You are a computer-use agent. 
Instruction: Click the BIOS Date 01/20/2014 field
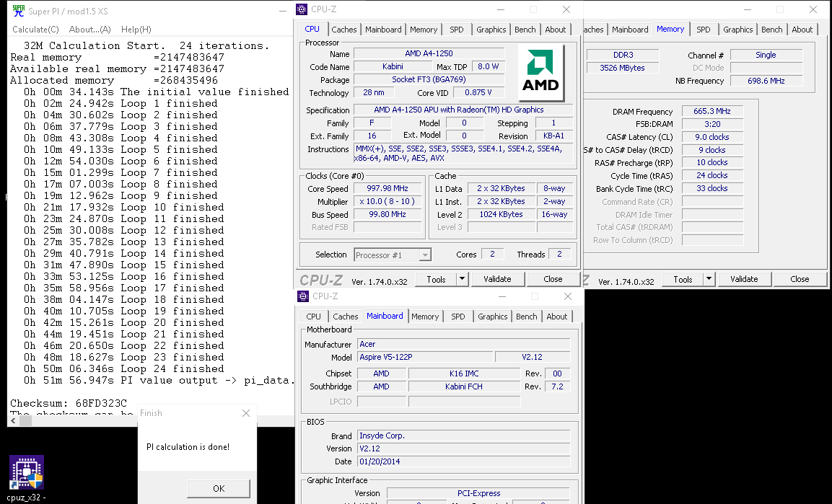pos(464,461)
